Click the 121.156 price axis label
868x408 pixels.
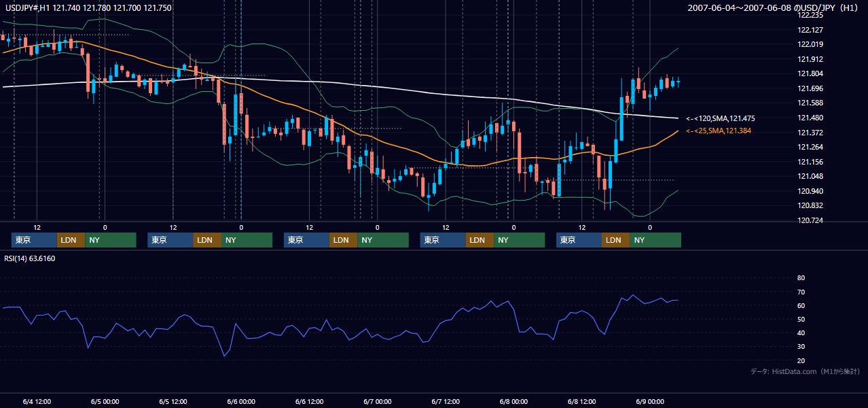click(x=811, y=162)
